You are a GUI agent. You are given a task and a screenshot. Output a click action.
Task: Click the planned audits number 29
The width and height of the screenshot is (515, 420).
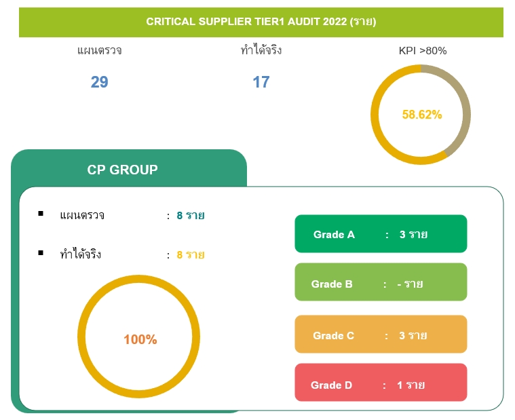point(100,82)
